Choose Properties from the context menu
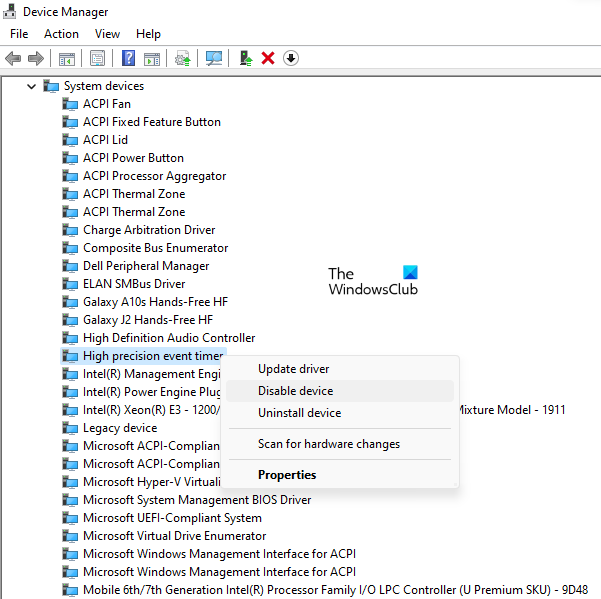Screen dimensions: 601x599 coord(340,474)
